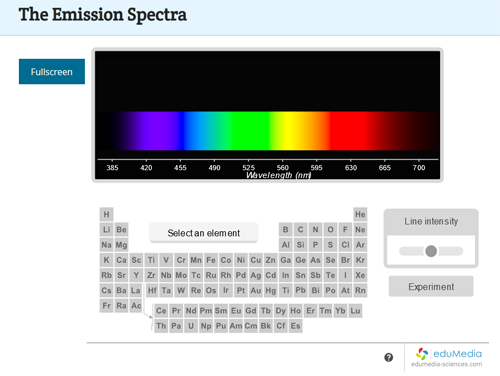Select the Xenon (Xe) element tile
The image size is (500, 376).
(360, 275)
